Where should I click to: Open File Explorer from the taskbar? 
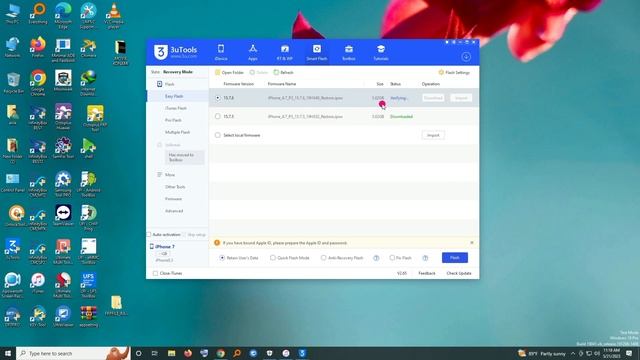(171, 353)
